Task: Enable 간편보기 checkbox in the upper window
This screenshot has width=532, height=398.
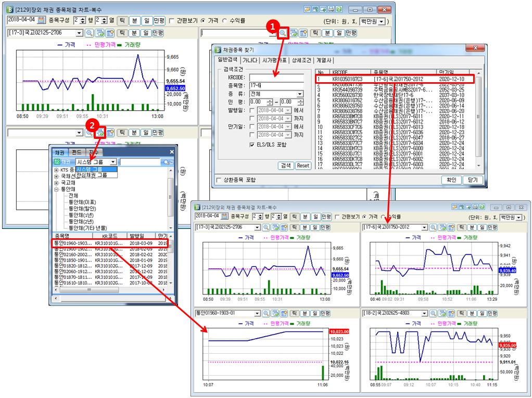Action: click(x=172, y=21)
